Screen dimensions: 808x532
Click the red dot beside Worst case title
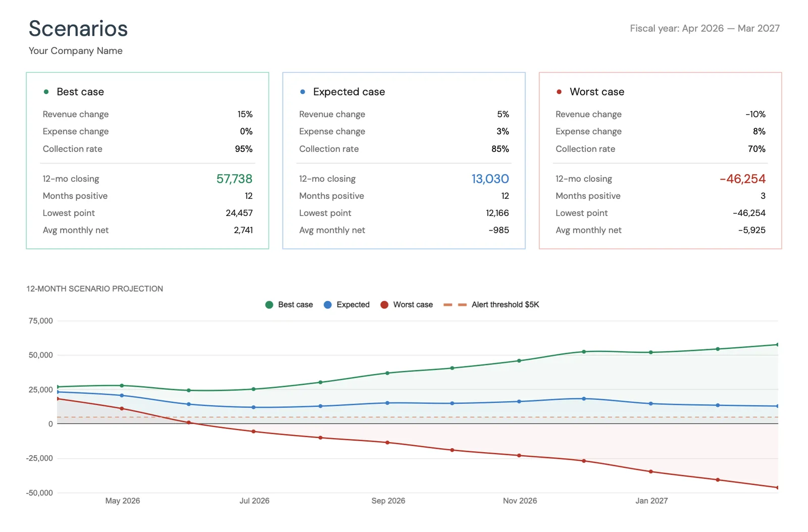[x=559, y=92]
